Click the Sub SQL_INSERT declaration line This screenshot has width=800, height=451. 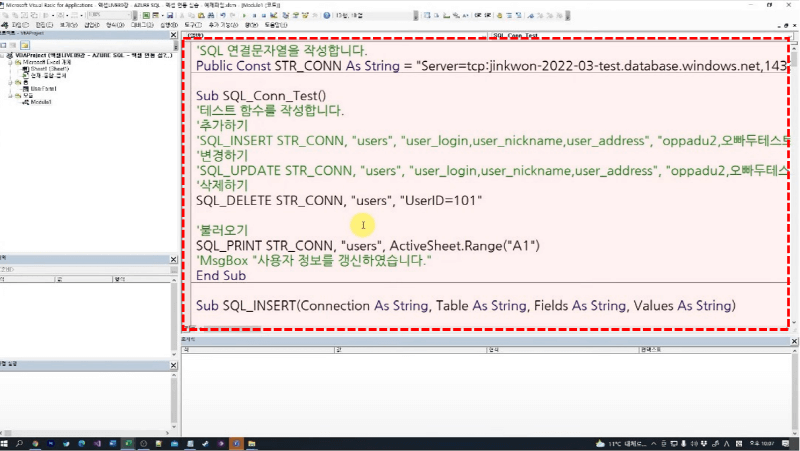click(x=466, y=306)
